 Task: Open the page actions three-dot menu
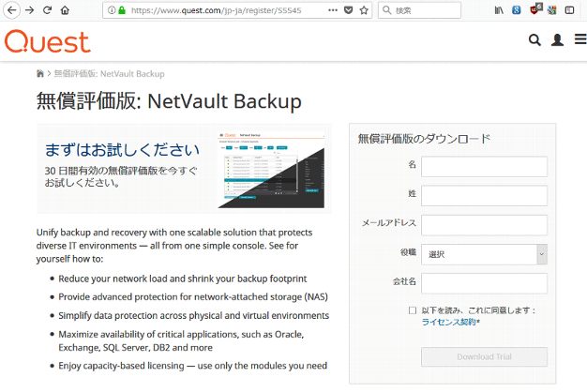(333, 10)
